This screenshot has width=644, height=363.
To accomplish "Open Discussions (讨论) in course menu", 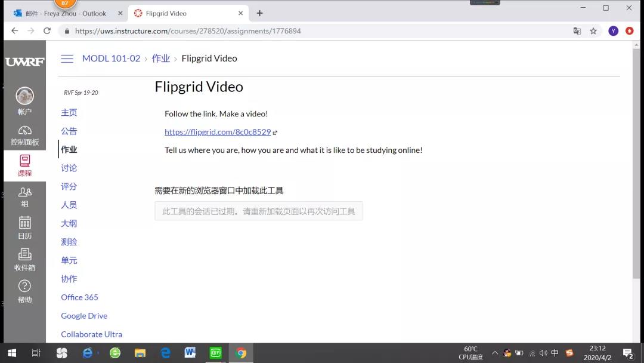I will coord(69,168).
